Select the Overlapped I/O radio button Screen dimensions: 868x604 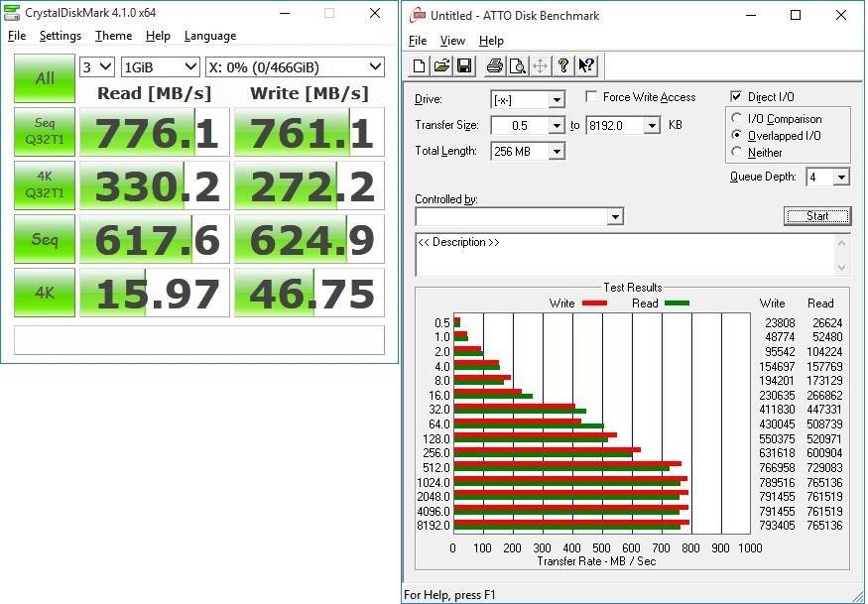[736, 135]
